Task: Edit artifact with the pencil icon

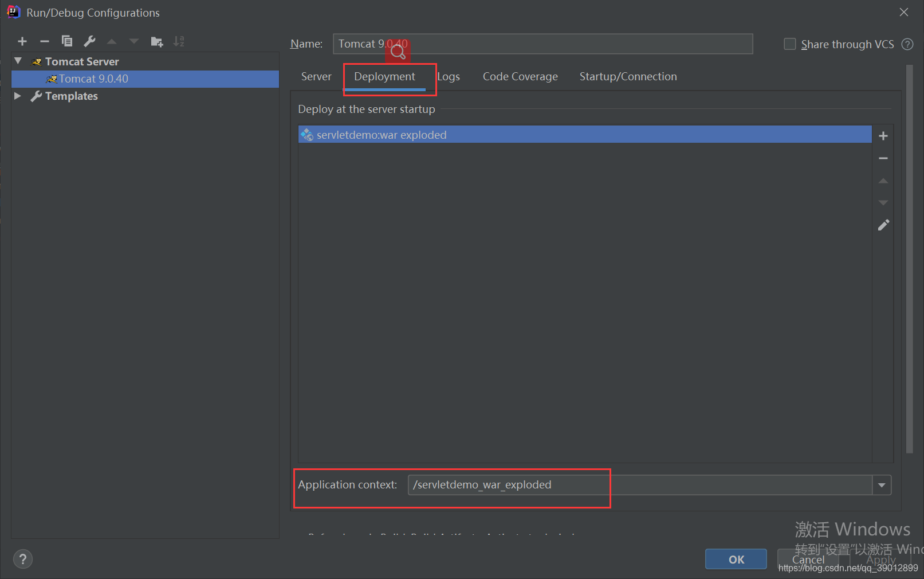Action: coord(883,225)
